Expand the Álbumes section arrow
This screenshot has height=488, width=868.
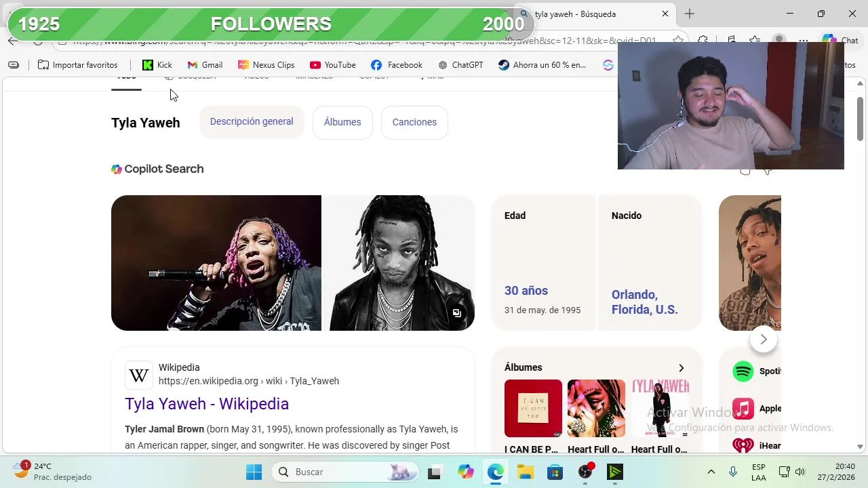click(681, 368)
